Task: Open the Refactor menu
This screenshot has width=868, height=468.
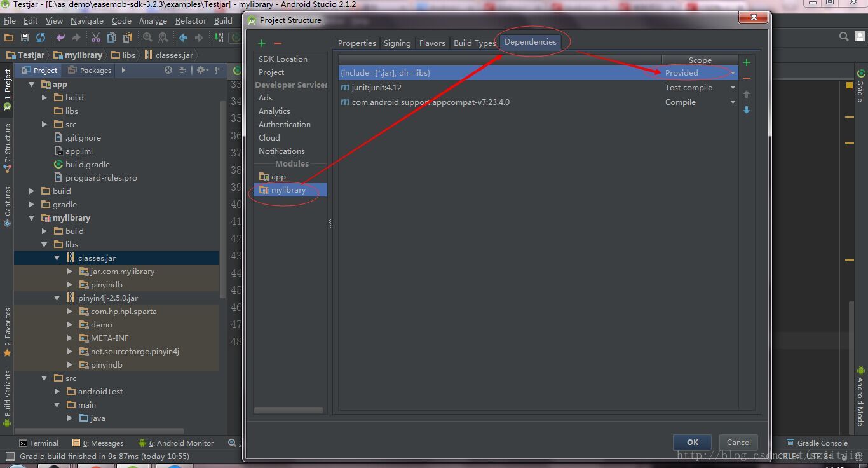Action: pos(191,21)
